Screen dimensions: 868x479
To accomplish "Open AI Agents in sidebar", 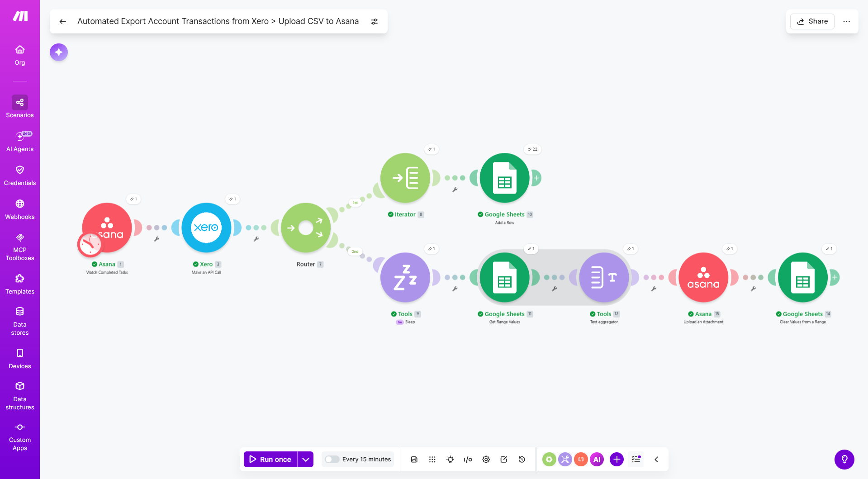I will point(20,142).
